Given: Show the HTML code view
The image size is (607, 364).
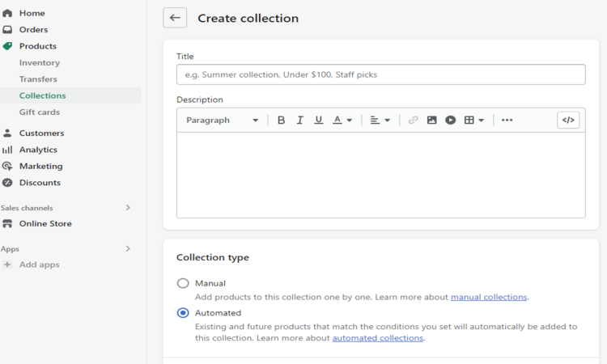Looking at the screenshot, I should (x=568, y=120).
